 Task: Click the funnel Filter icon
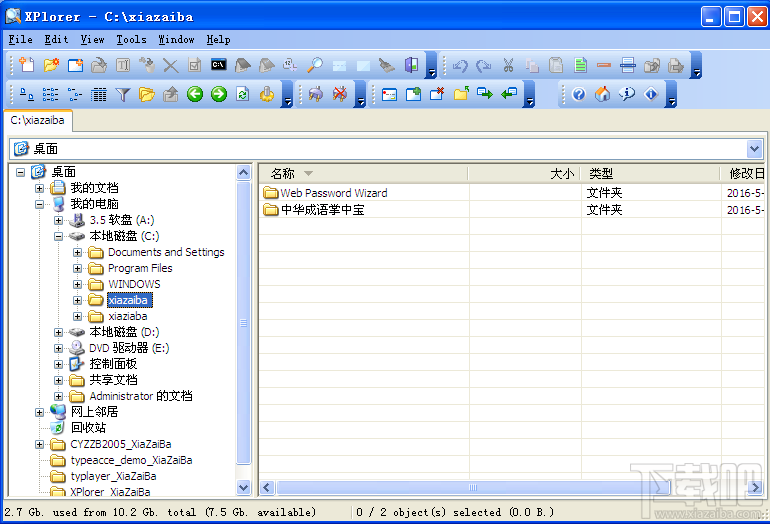123,94
